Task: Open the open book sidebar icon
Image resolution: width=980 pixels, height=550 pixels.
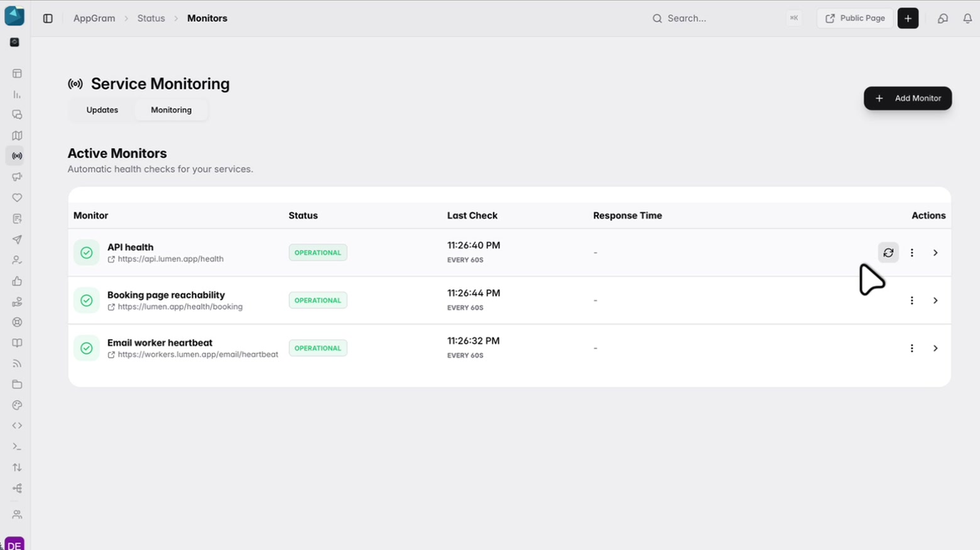Action: [17, 343]
